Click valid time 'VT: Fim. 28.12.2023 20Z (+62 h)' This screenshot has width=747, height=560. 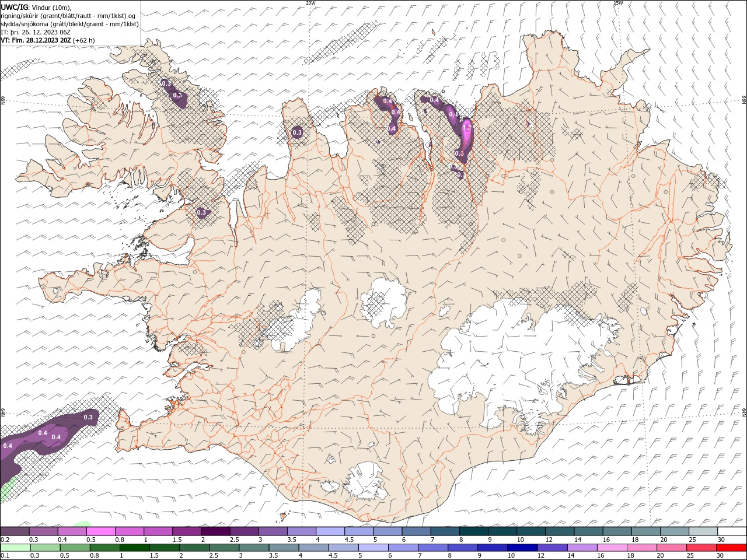click(x=48, y=40)
